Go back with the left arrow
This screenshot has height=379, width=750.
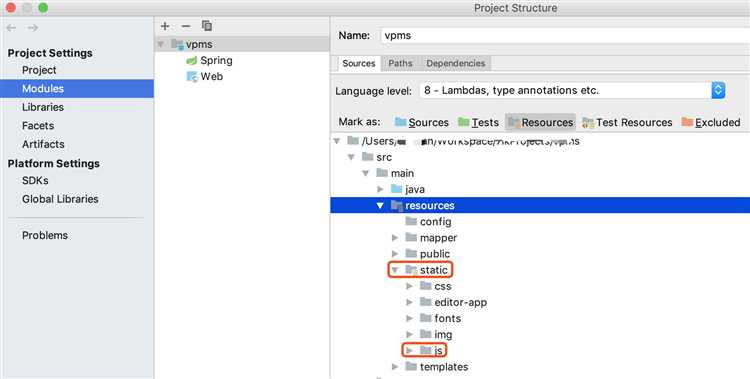[11, 28]
